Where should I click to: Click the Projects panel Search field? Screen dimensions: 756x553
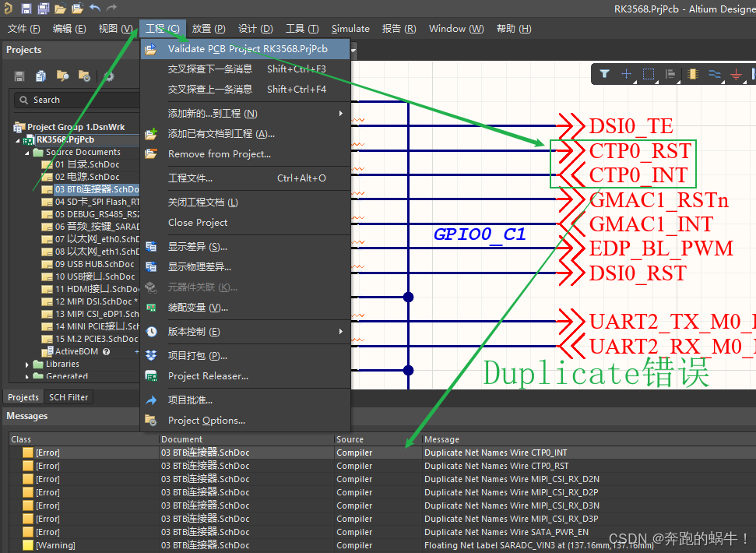[x=77, y=100]
